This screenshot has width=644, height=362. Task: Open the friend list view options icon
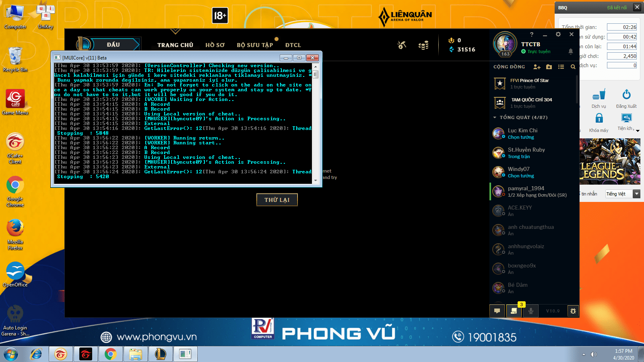(x=561, y=67)
